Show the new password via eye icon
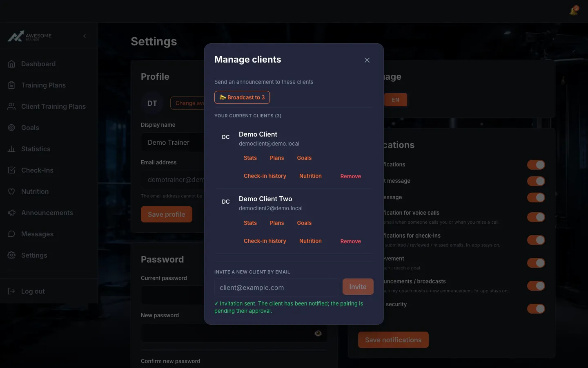 [318, 333]
